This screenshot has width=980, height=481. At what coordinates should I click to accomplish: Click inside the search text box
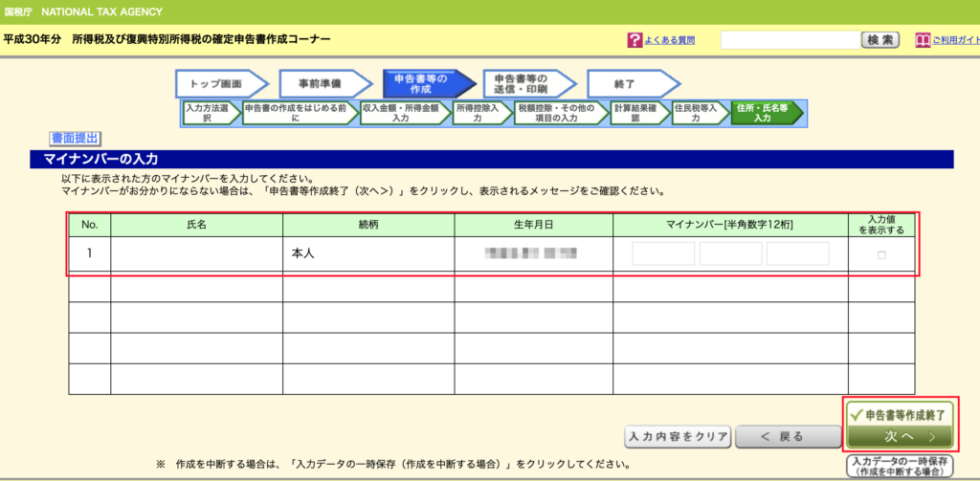coord(789,40)
